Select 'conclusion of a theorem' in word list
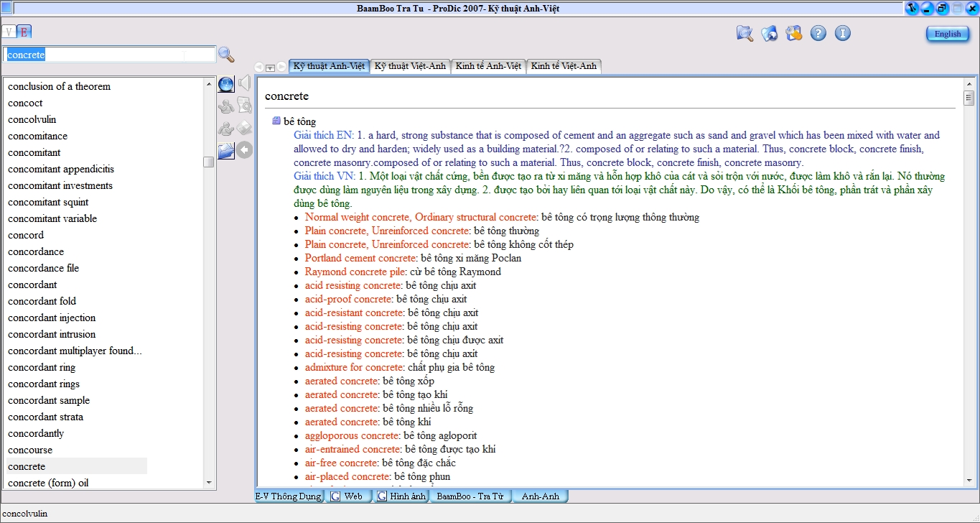The image size is (980, 523). [59, 86]
